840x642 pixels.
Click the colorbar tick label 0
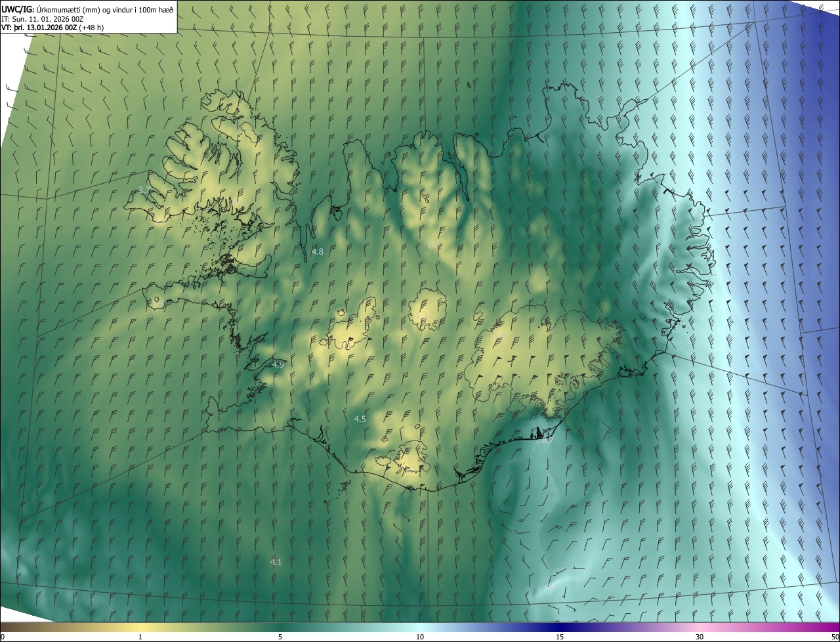pos(2,637)
